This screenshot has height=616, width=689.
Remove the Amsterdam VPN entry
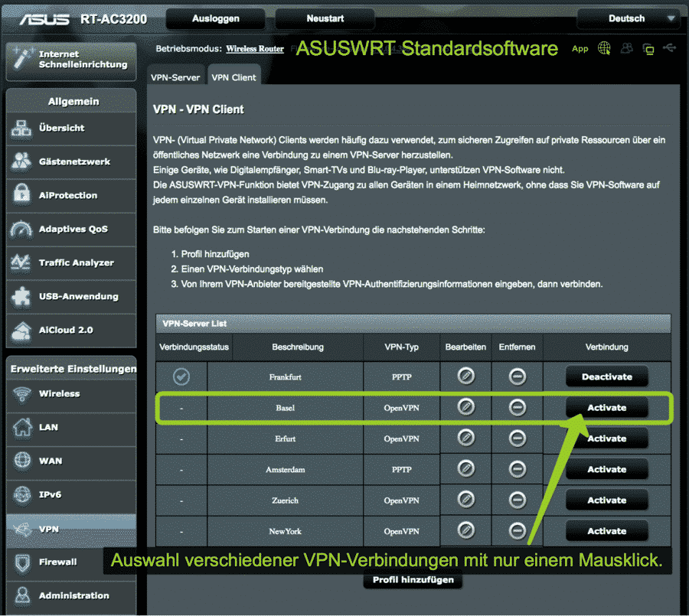click(x=518, y=469)
